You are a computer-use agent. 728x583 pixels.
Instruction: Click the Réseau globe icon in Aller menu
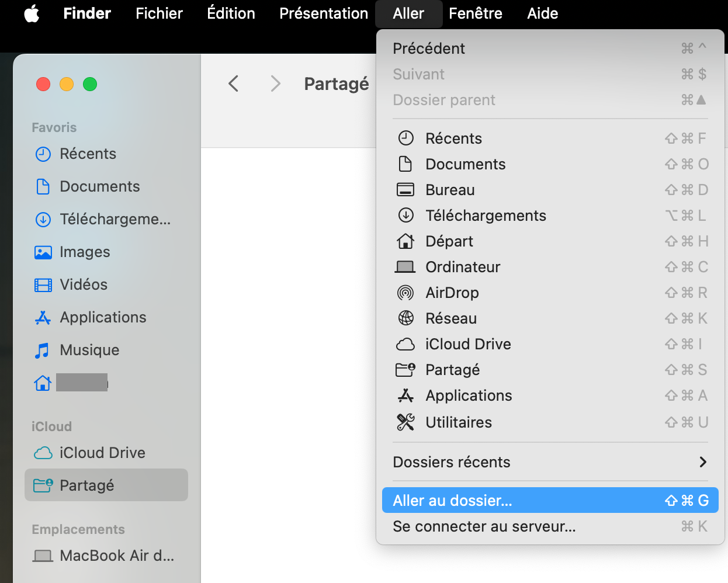[x=406, y=318]
